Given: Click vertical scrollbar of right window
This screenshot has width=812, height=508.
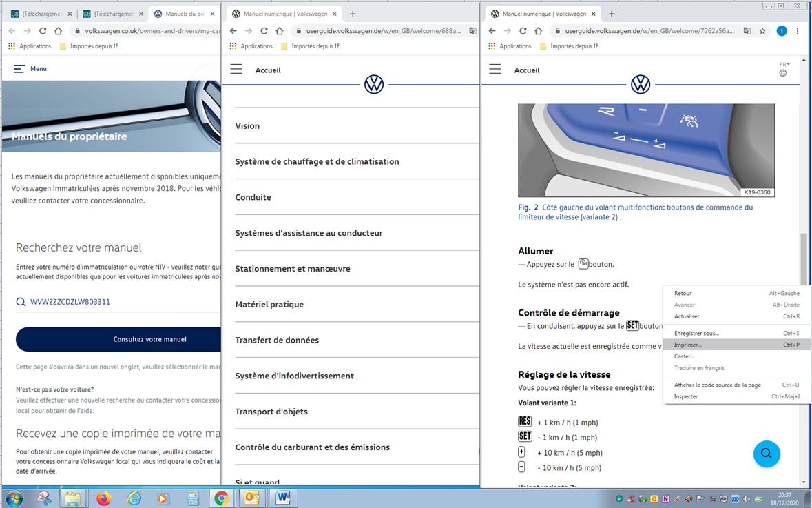Looking at the screenshot, I should pyautogui.click(x=803, y=259).
